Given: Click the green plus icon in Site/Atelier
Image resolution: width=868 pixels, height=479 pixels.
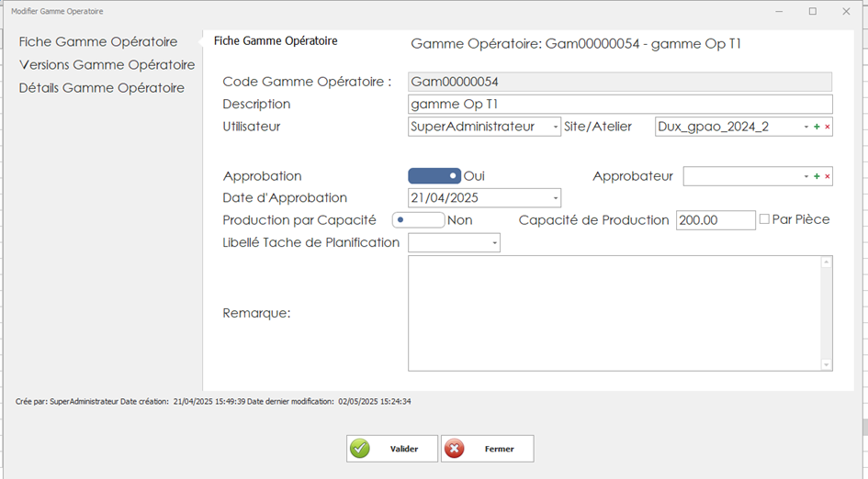Looking at the screenshot, I should [x=817, y=127].
